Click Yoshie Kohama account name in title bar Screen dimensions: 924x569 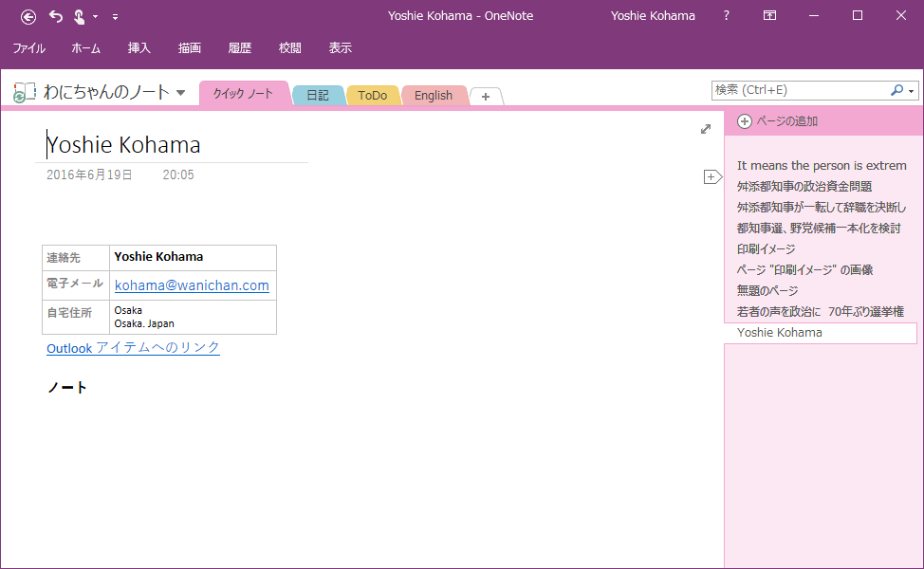[653, 16]
